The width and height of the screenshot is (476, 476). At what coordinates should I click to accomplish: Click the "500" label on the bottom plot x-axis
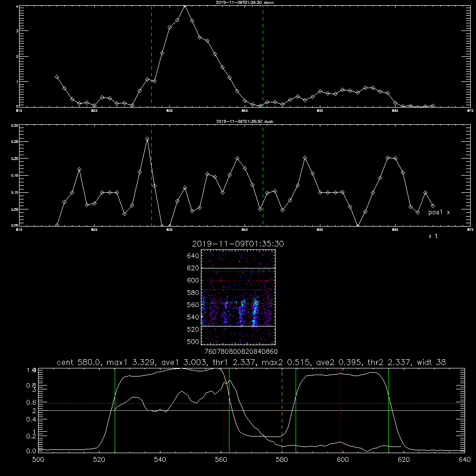pyautogui.click(x=38, y=460)
